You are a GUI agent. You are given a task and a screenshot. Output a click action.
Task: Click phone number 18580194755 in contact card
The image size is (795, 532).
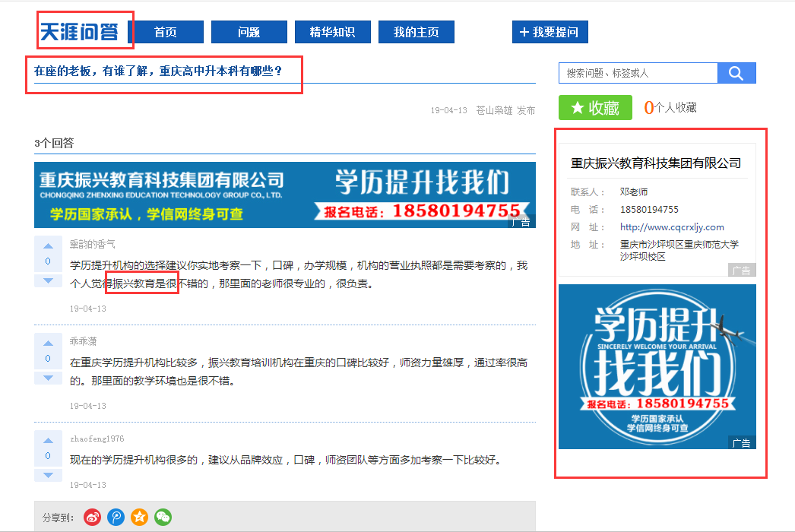pyautogui.click(x=649, y=210)
